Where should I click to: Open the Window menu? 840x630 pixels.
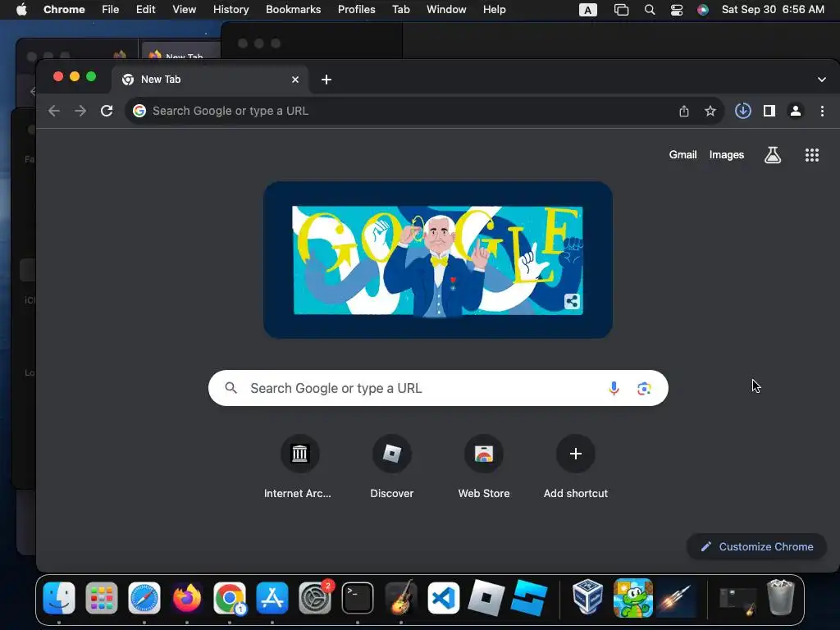446,10
